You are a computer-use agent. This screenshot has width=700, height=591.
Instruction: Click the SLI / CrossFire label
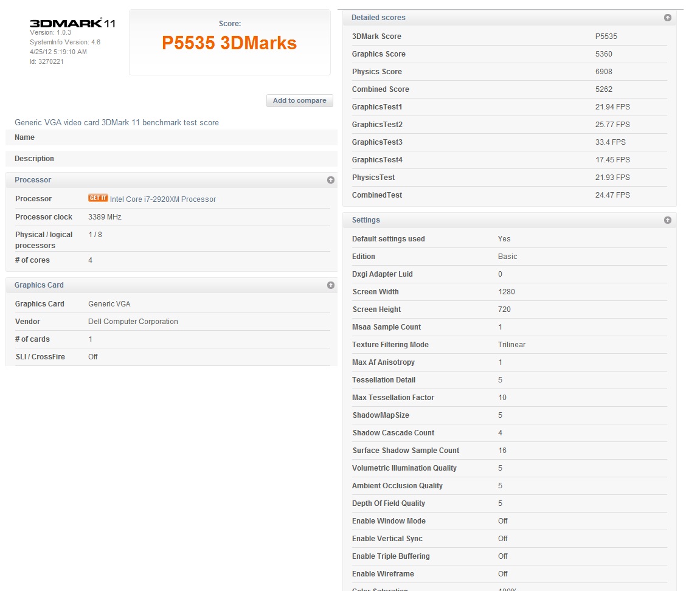point(40,357)
